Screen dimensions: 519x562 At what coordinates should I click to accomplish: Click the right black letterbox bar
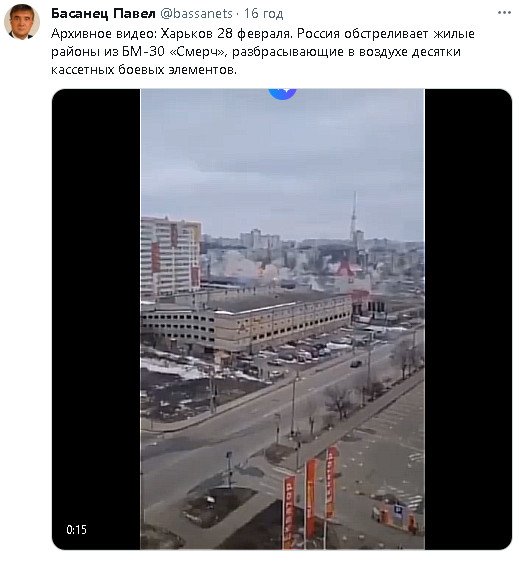point(468,319)
